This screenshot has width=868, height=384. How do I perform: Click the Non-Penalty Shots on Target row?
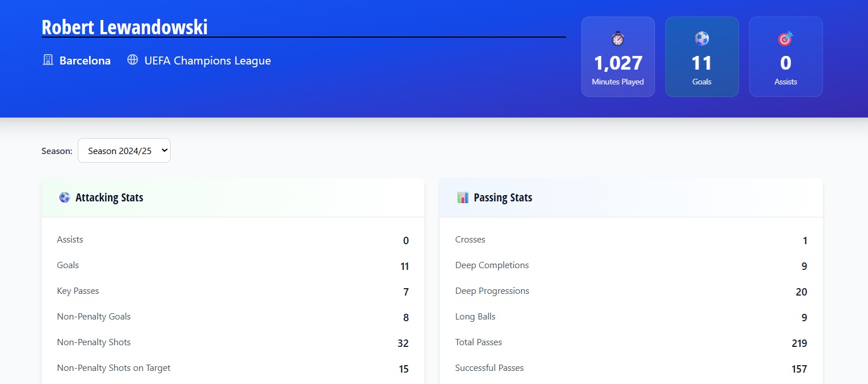click(x=232, y=368)
